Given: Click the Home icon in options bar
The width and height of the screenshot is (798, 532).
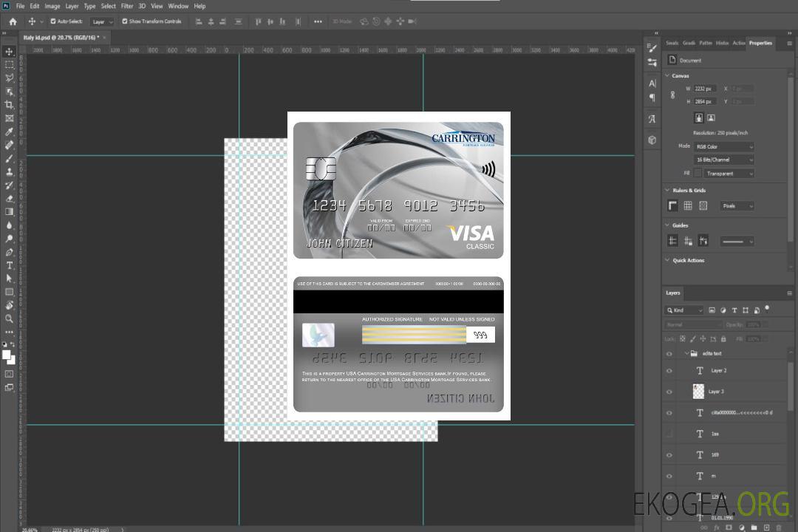Looking at the screenshot, I should pos(13,21).
